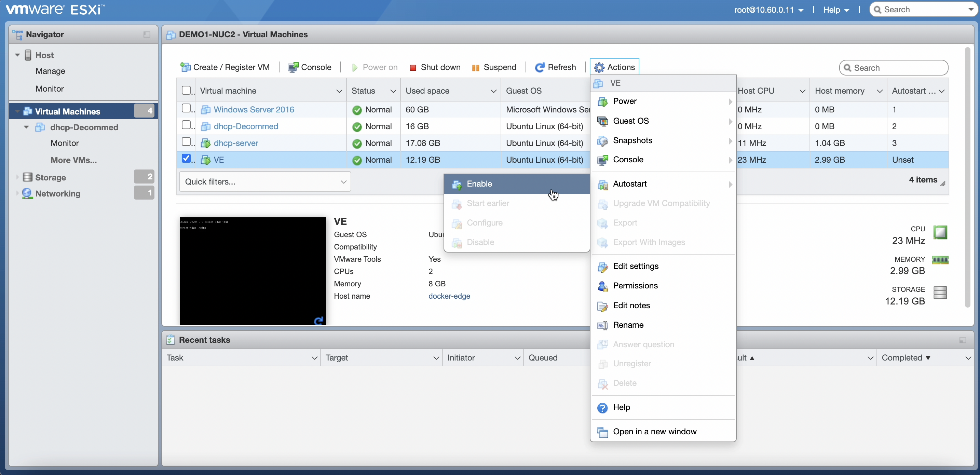980x475 pixels.
Task: Click the Suspend pause icon
Action: click(475, 68)
